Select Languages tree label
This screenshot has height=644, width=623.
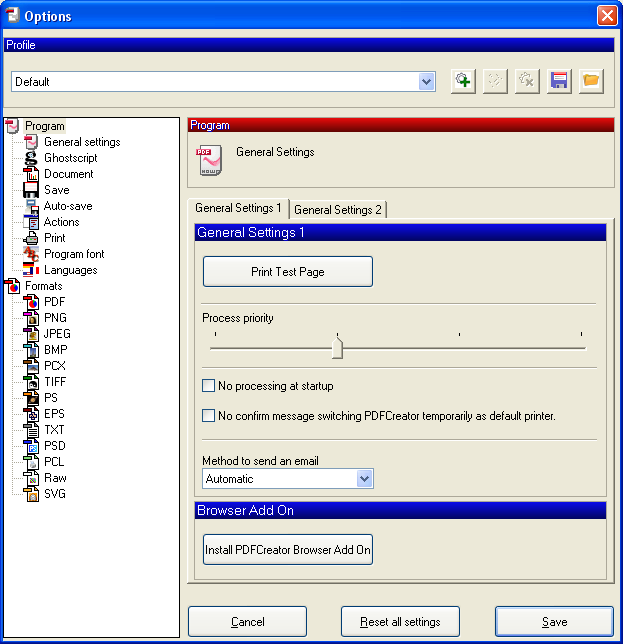point(71,270)
